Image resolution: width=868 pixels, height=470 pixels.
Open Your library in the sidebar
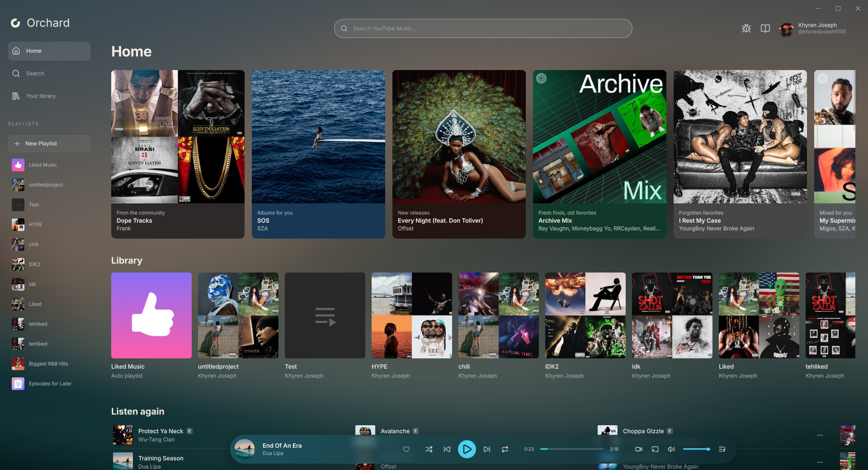pyautogui.click(x=49, y=96)
